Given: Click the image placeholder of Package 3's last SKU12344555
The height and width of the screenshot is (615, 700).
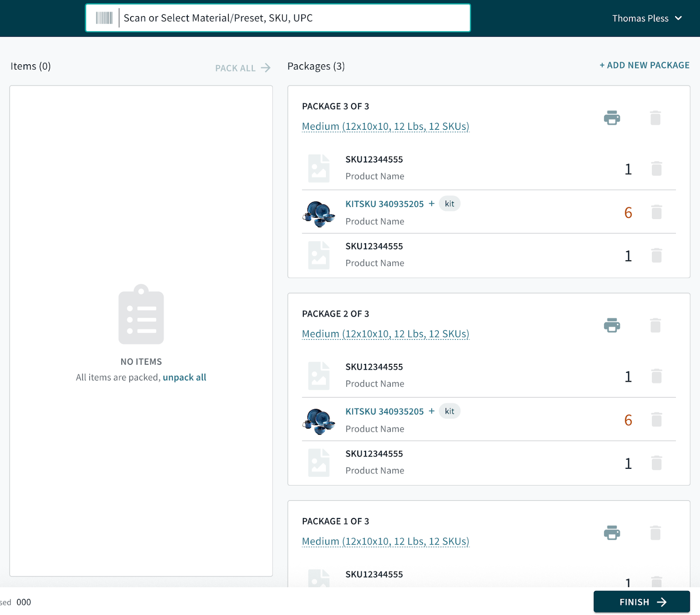Looking at the screenshot, I should coord(318,255).
